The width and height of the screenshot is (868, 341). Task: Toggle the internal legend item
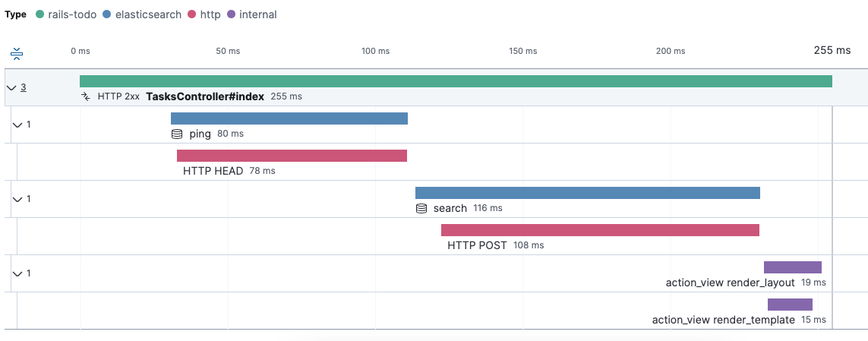click(251, 14)
